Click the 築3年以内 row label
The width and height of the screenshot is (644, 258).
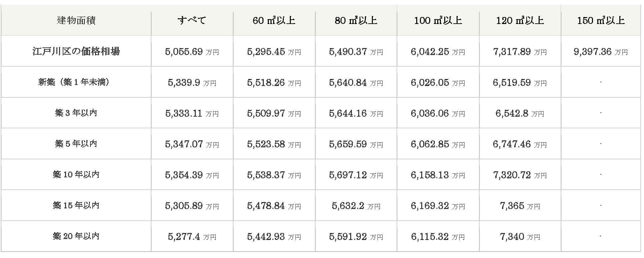point(76,113)
